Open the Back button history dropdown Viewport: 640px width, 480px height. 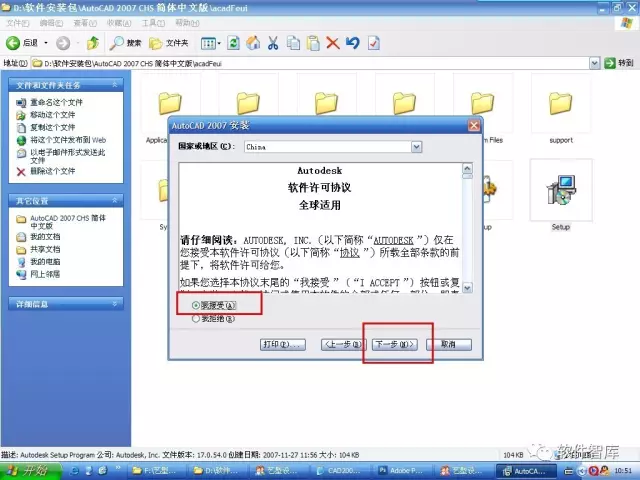tap(46, 43)
